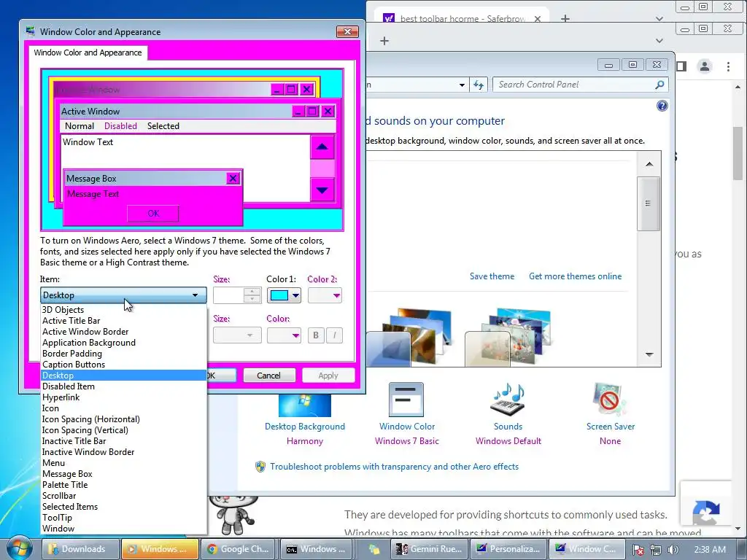
Task: Open the font Color dropdown
Action: click(284, 335)
